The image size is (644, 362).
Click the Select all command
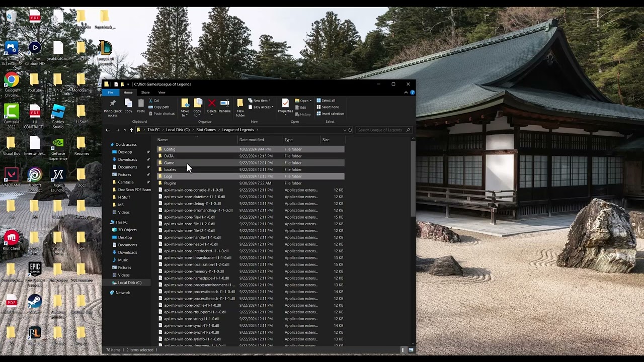[x=326, y=101]
